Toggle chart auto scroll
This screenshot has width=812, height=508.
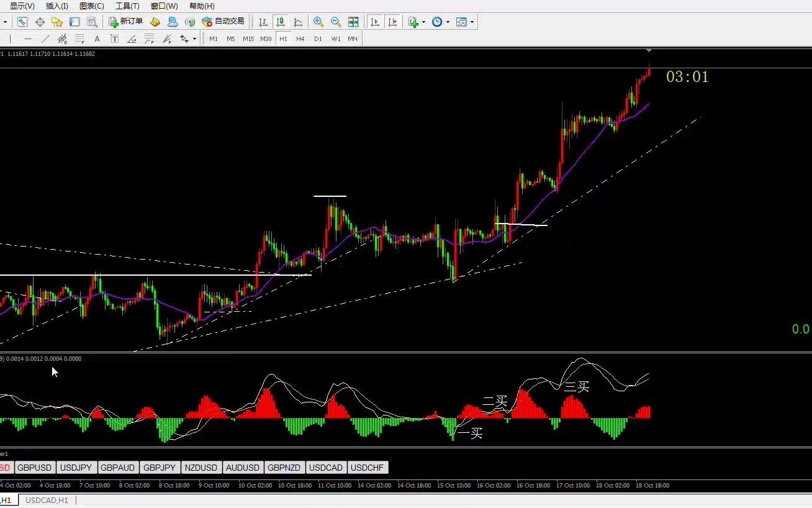point(375,22)
